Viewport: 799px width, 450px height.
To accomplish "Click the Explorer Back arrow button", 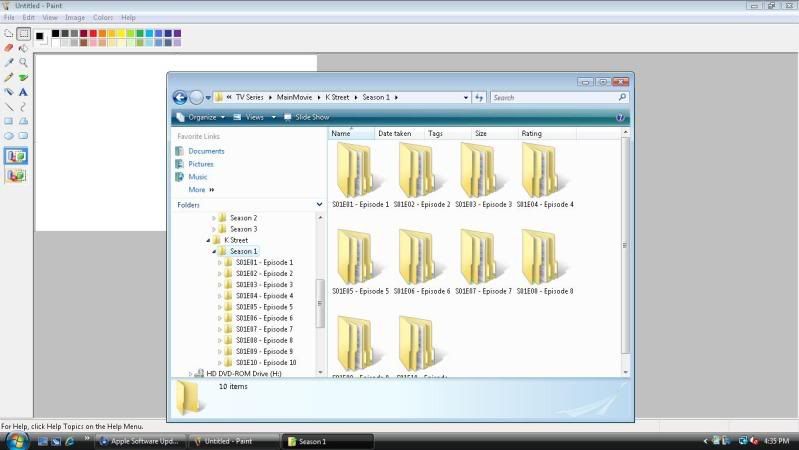I will click(x=180, y=97).
